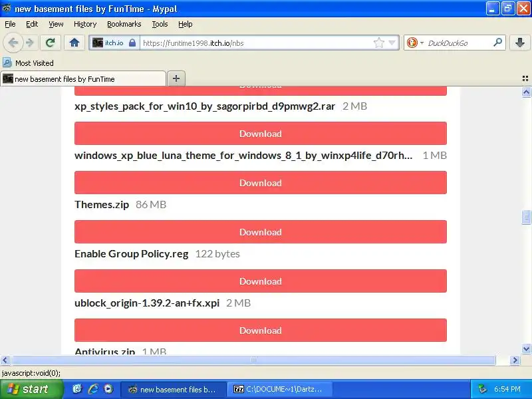Minimize the Mypal browser window
Viewport: 532px width, 399px height.
pyautogui.click(x=493, y=9)
